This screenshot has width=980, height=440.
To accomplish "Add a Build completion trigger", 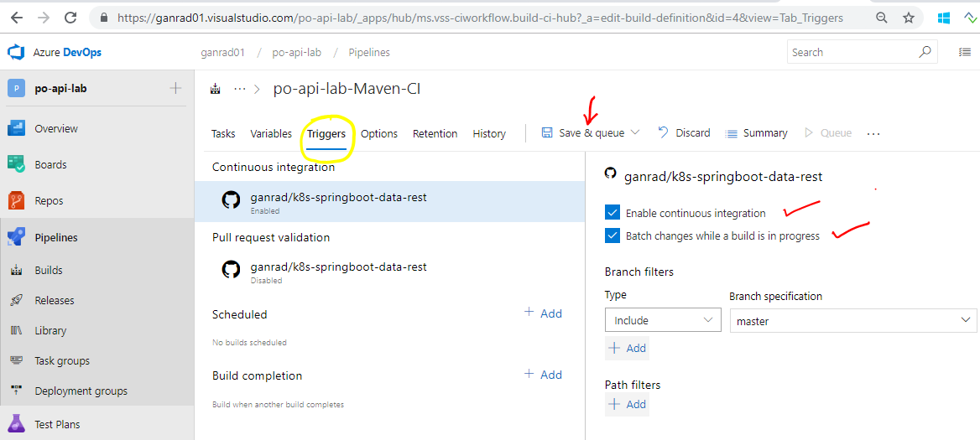I will (x=543, y=374).
